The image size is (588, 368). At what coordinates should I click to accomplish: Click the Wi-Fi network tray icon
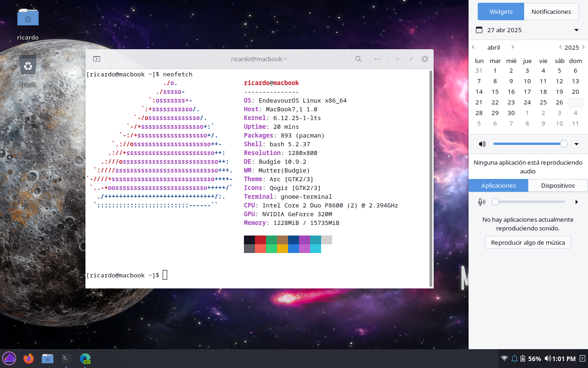pos(504,358)
